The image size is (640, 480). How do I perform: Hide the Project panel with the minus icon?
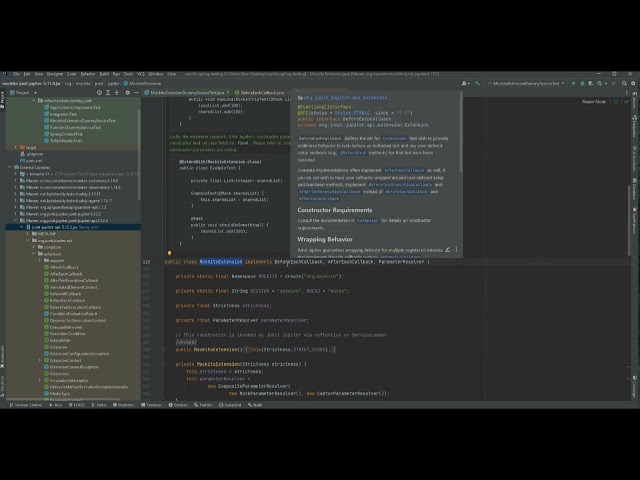click(136, 93)
